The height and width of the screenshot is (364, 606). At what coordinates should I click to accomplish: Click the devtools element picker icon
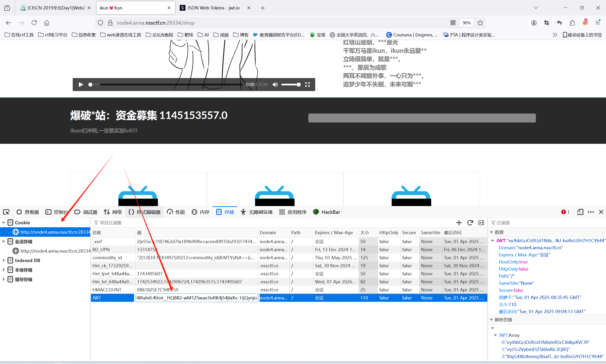click(6, 212)
